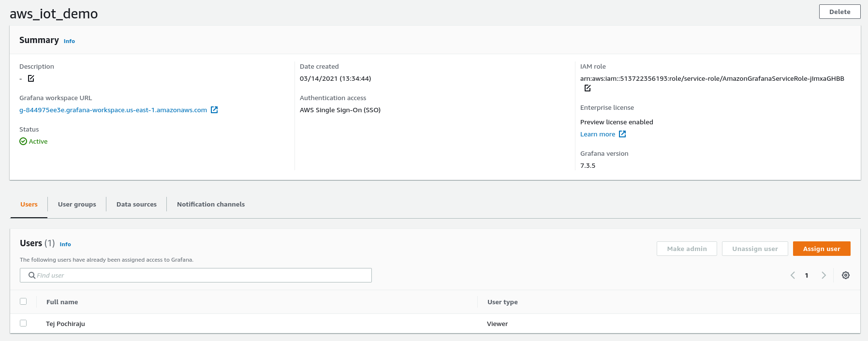Open Info link beside Users heading
This screenshot has height=341, width=868.
pos(65,244)
